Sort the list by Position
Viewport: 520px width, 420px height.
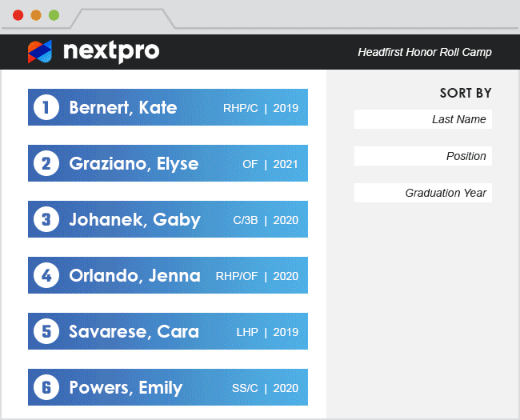[x=423, y=156]
